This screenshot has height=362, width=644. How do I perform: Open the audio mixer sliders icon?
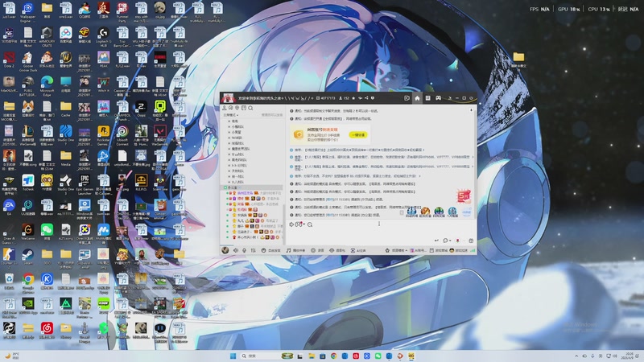pyautogui.click(x=253, y=250)
